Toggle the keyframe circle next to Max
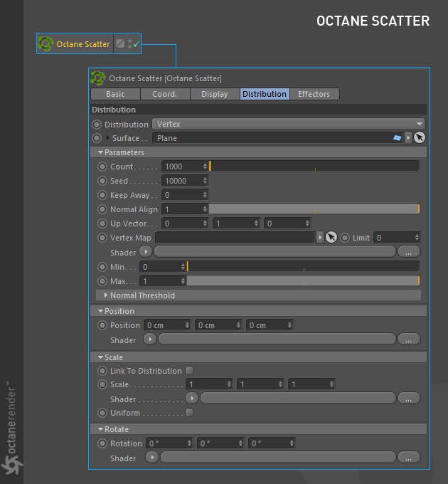This screenshot has width=448, height=484. point(102,280)
